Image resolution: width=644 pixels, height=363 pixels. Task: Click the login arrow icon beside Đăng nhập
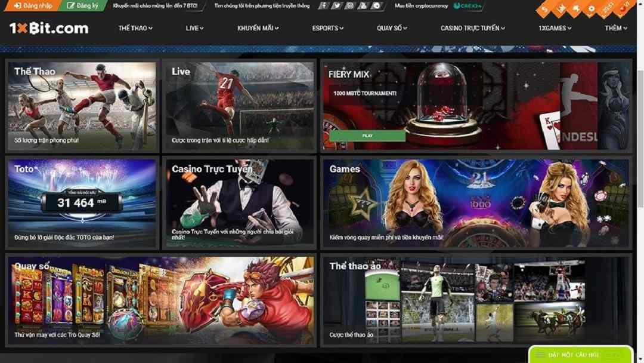pyautogui.click(x=17, y=6)
